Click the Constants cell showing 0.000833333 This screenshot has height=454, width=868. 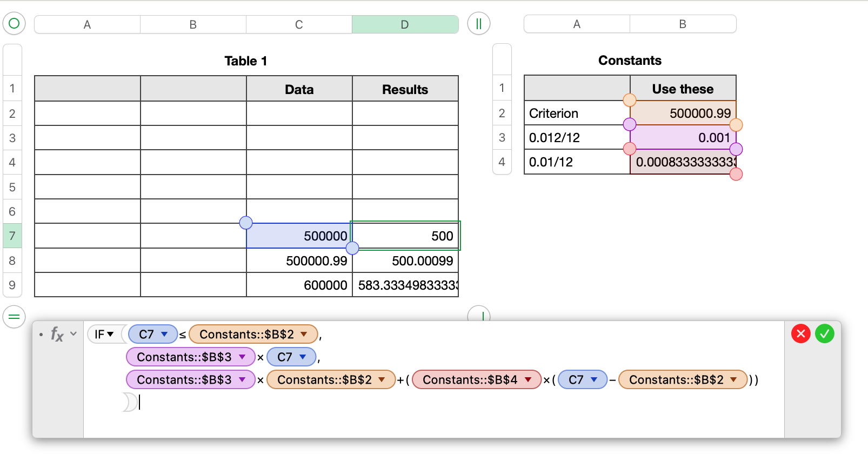(x=683, y=162)
